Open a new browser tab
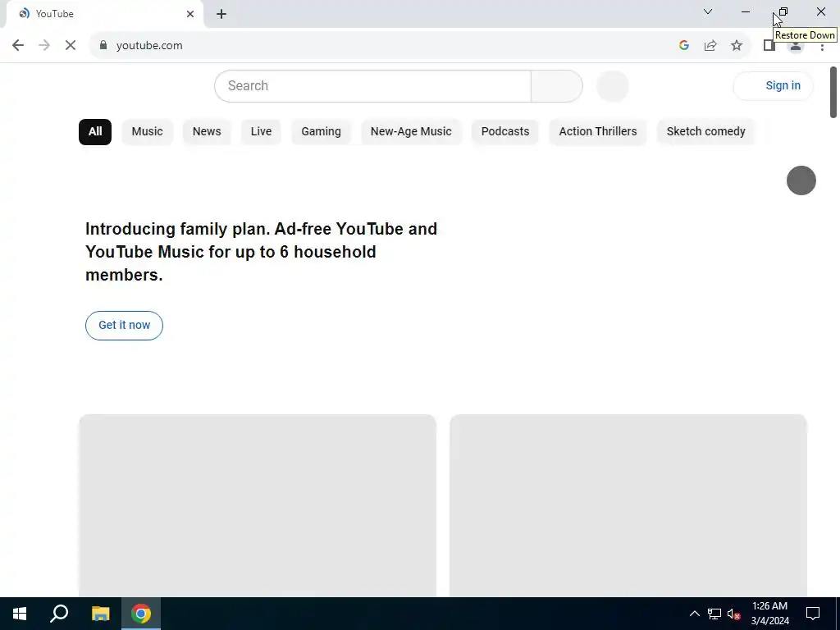This screenshot has width=840, height=630. 221,14
